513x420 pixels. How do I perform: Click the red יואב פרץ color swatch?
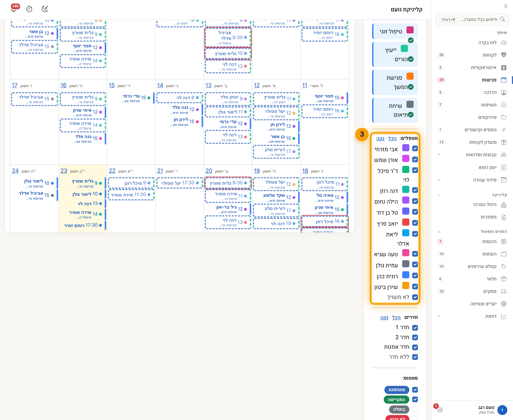tap(406, 222)
